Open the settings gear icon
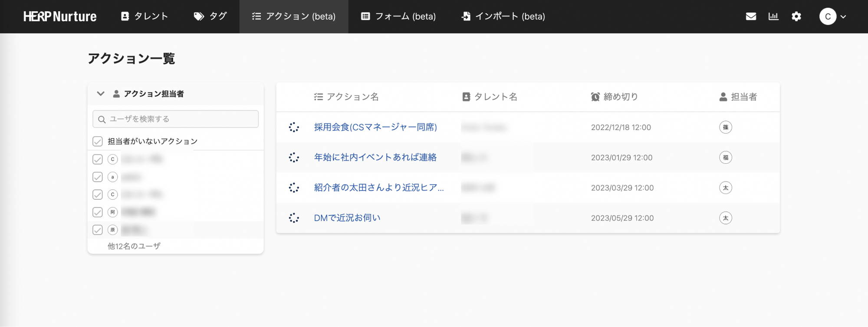 (796, 17)
